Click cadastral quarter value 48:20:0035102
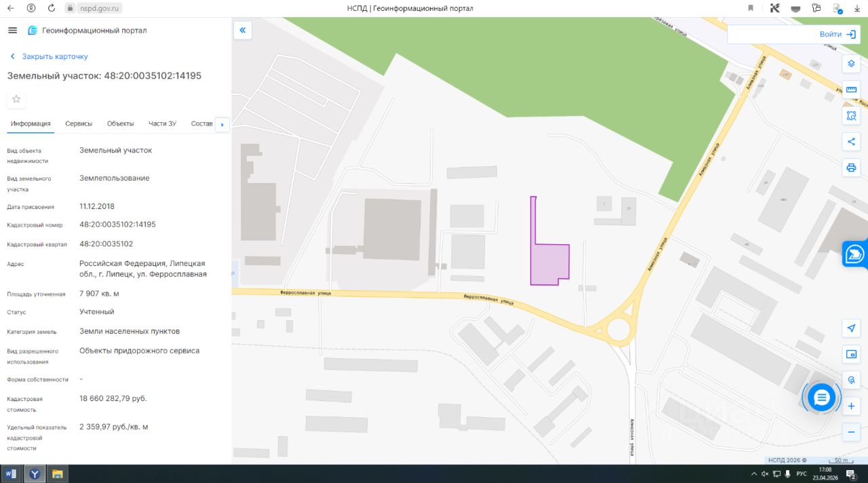 point(106,244)
